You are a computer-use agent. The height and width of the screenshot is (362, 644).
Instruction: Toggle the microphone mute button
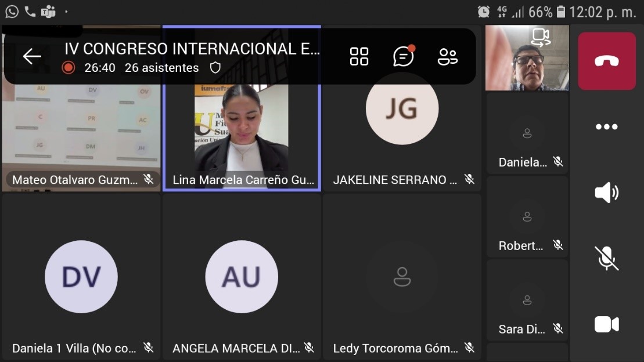(606, 258)
